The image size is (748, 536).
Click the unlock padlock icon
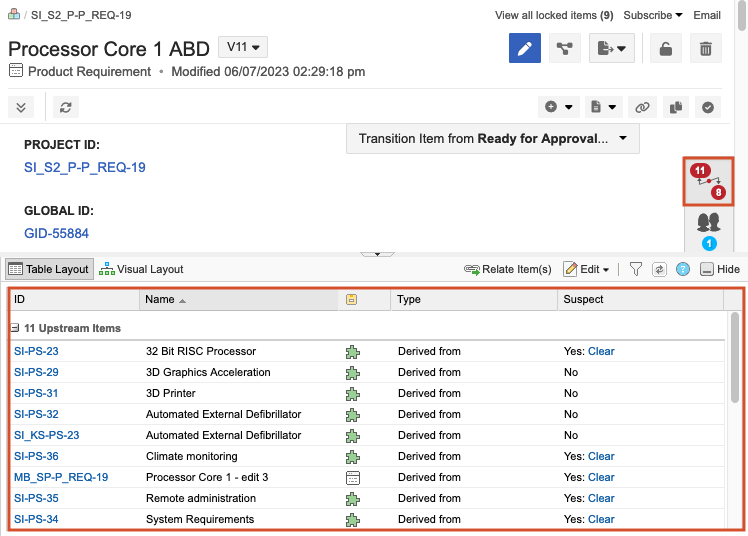tap(662, 49)
